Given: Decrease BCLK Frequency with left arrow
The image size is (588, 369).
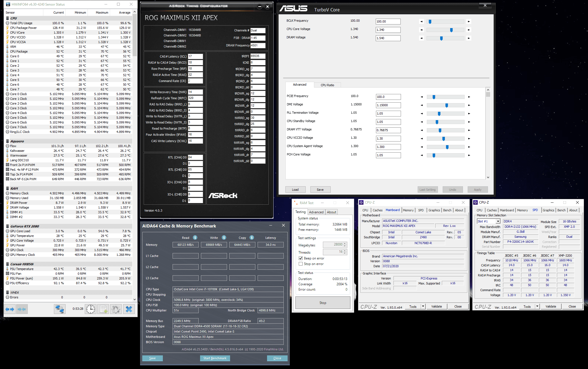Looking at the screenshot, I should [421, 21].
